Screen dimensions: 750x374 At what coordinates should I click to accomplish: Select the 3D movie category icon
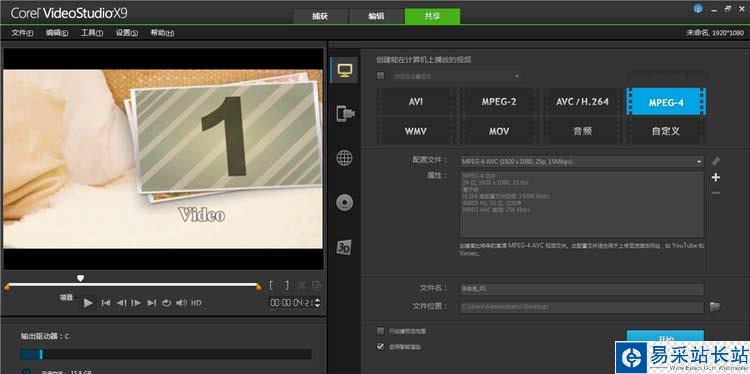344,247
